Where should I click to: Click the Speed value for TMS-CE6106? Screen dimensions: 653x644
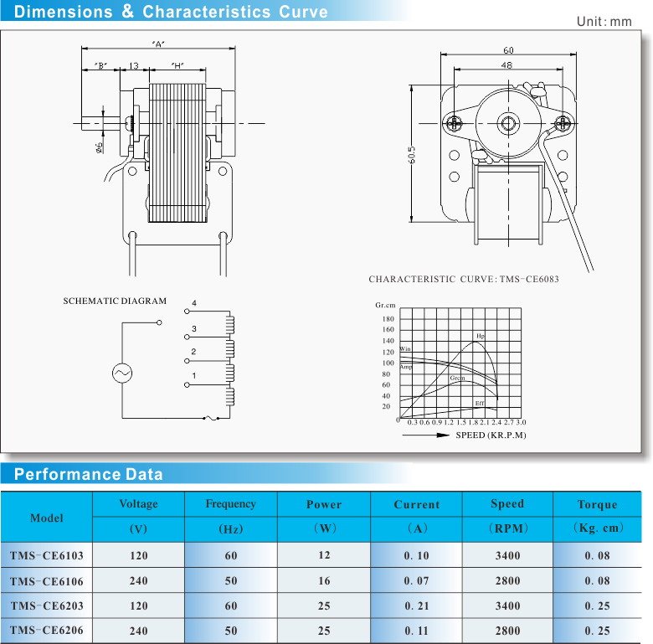pos(507,580)
